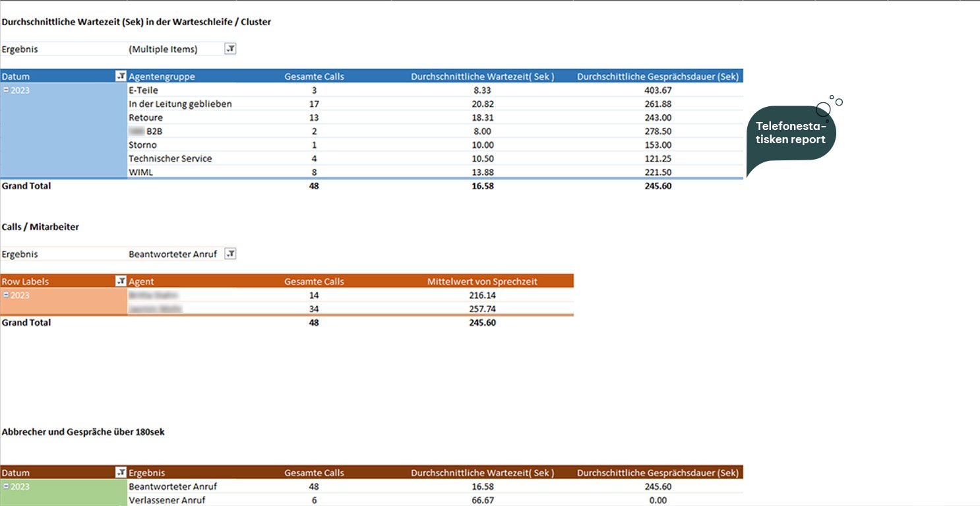This screenshot has height=506, width=980.
Task: Select the Grand Total label of the blue table
Action: (26, 186)
